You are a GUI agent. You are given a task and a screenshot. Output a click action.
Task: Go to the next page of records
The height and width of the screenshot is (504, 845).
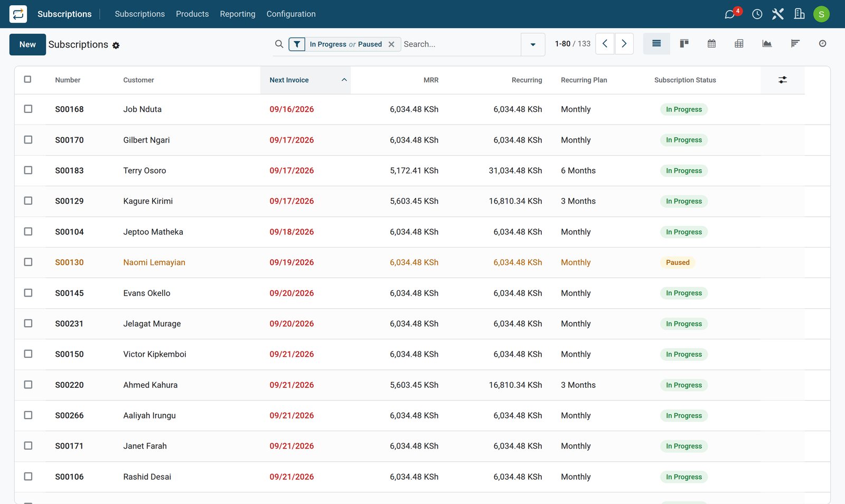coord(624,44)
